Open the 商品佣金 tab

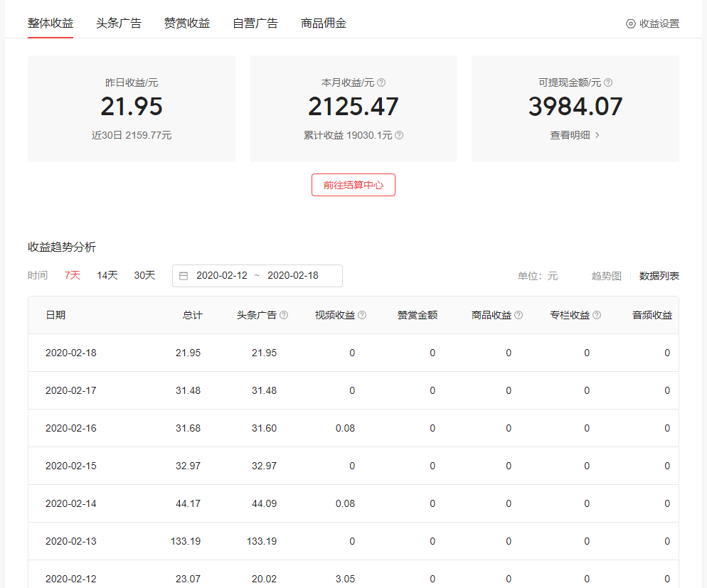[322, 22]
